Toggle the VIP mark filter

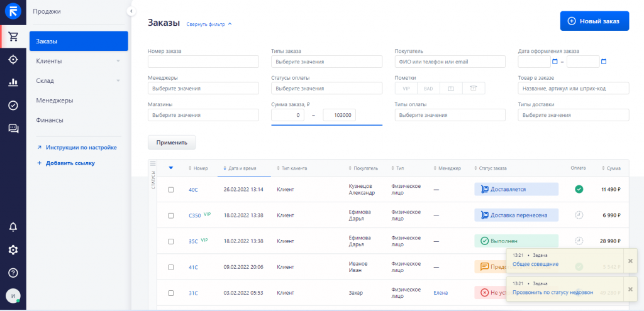point(406,89)
